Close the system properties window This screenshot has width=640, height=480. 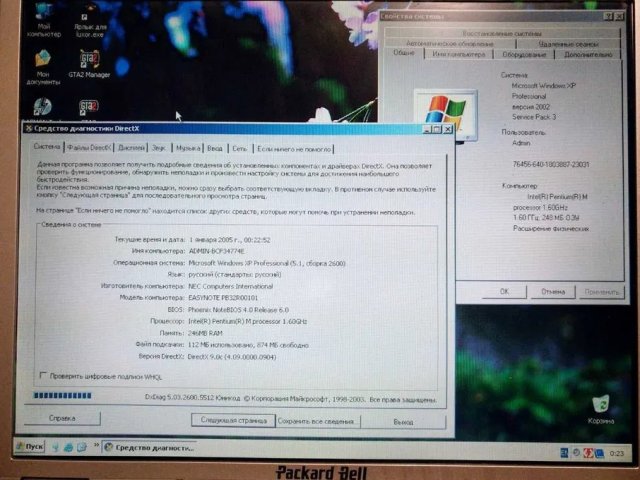click(x=619, y=16)
